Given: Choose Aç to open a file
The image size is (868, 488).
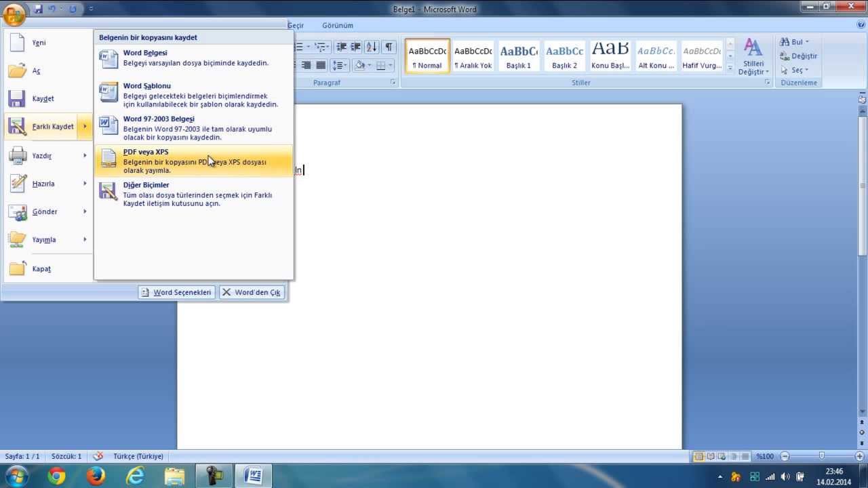Looking at the screenshot, I should click(x=47, y=70).
